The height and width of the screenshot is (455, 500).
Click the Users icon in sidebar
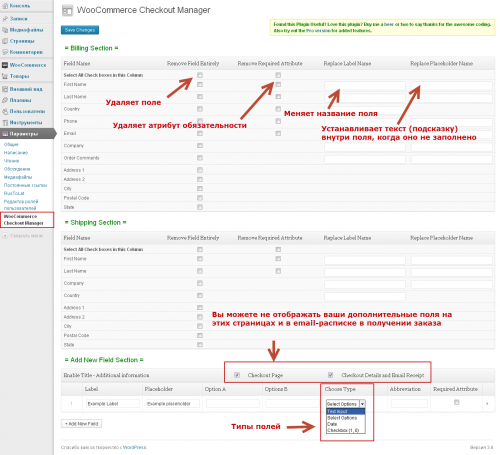coord(5,111)
